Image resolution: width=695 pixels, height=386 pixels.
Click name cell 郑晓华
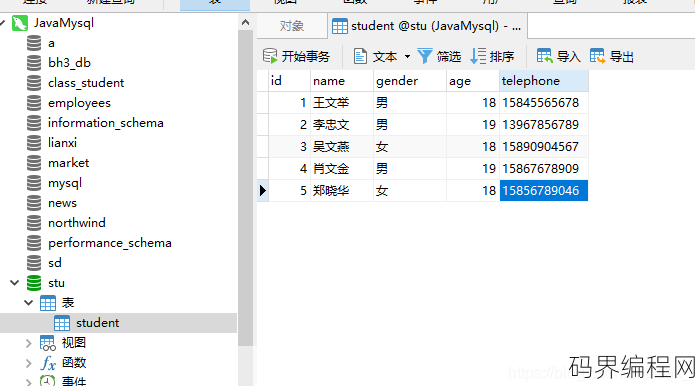tap(342, 191)
